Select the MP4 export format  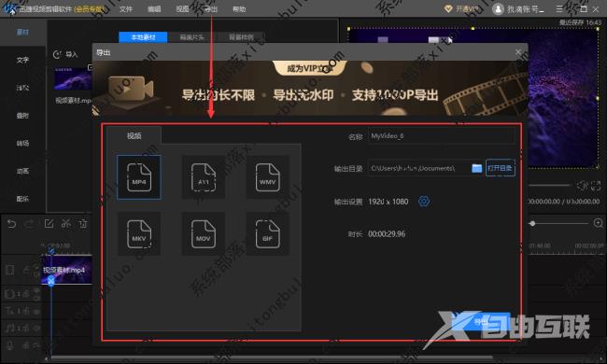tap(139, 177)
